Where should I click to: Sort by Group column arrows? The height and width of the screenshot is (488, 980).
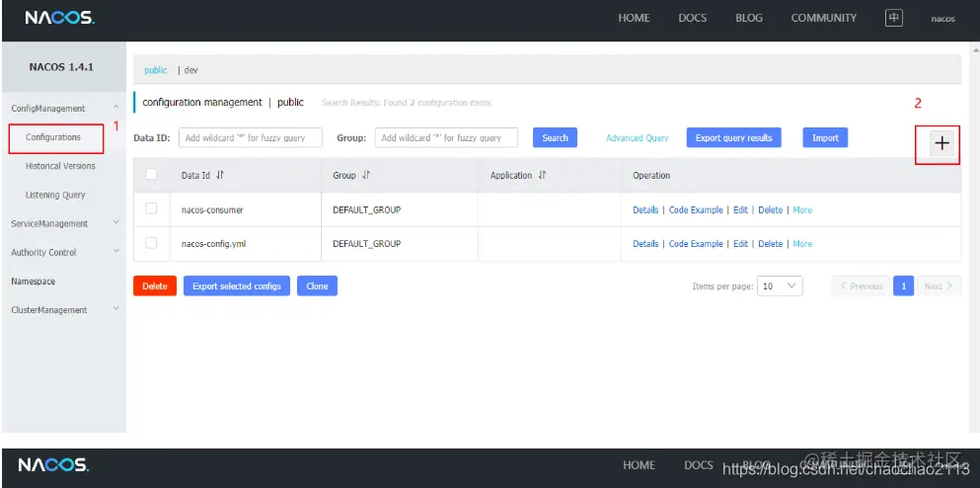365,175
